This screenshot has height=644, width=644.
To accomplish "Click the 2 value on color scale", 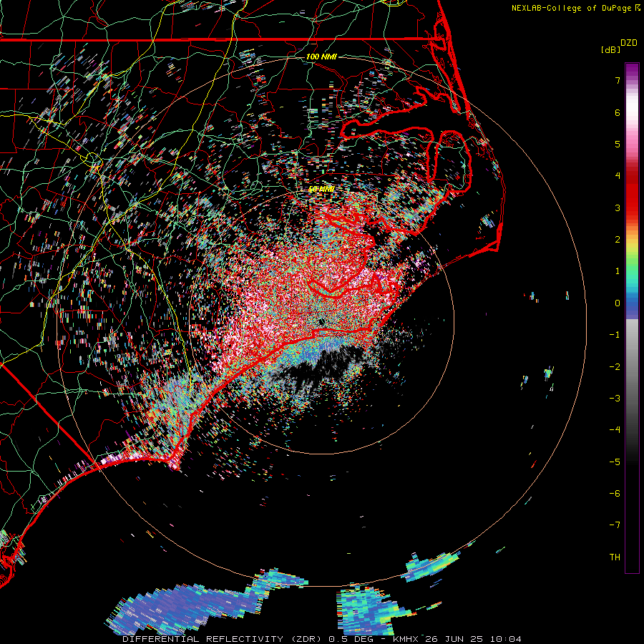I will click(618, 240).
